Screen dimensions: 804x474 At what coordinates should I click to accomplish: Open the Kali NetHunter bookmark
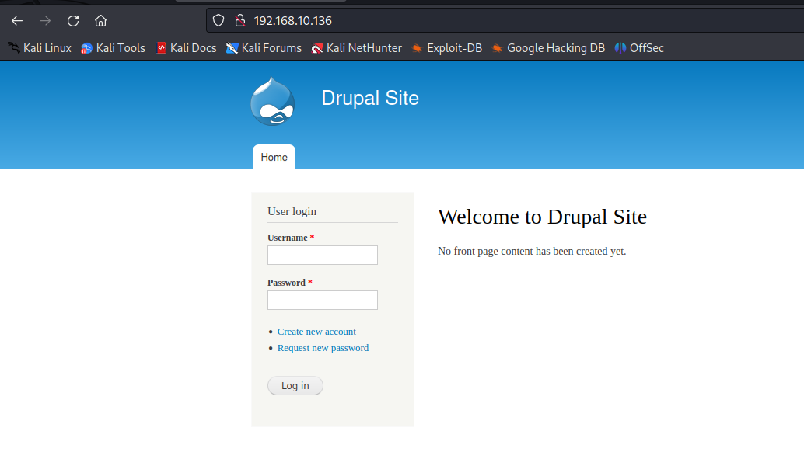(x=356, y=48)
